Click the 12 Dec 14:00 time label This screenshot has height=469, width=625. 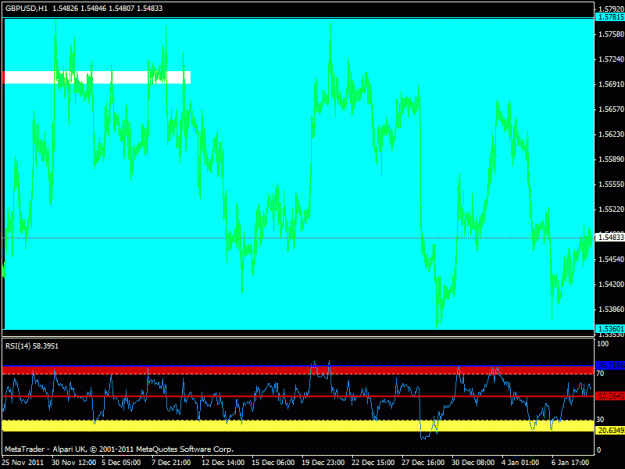point(223,462)
